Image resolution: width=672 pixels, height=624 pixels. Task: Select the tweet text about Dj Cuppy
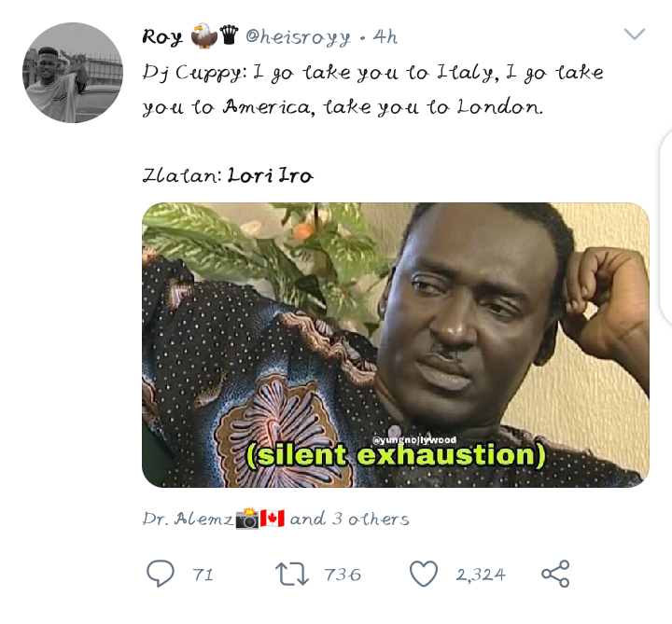point(372,90)
